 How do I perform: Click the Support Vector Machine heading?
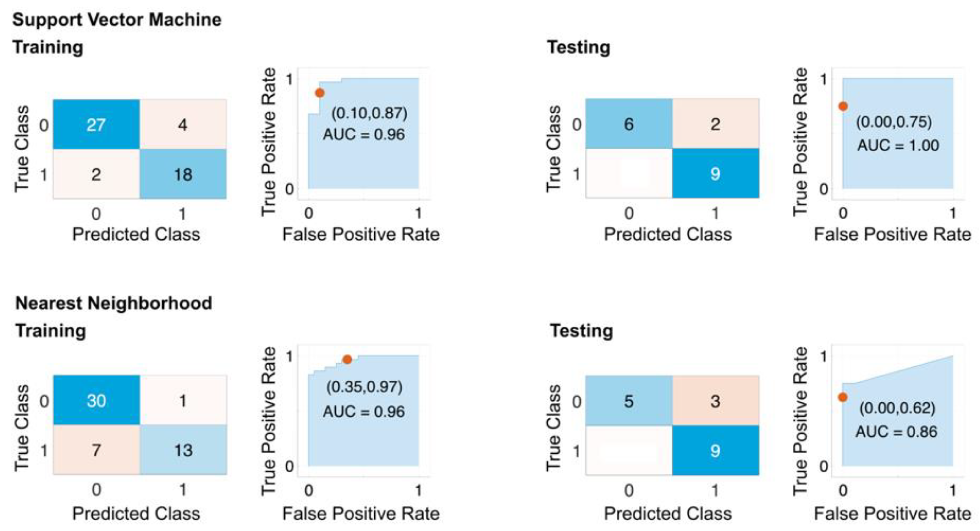(117, 20)
